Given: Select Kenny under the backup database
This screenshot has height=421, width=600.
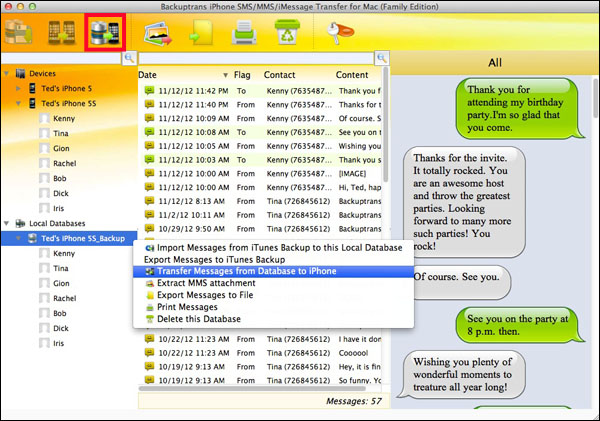Looking at the screenshot, I should pos(64,253).
